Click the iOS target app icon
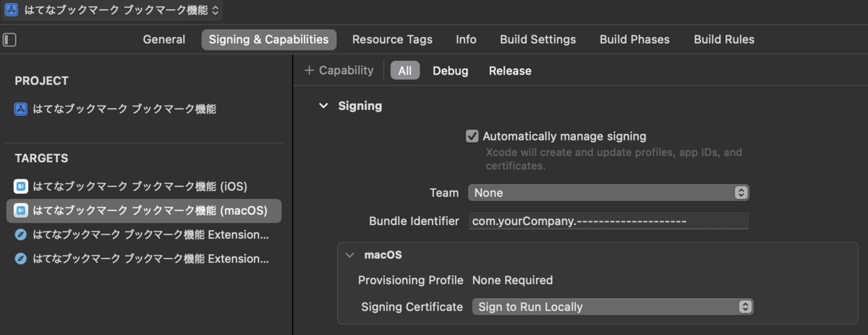Viewport: 868px width, 335px height. 21,187
